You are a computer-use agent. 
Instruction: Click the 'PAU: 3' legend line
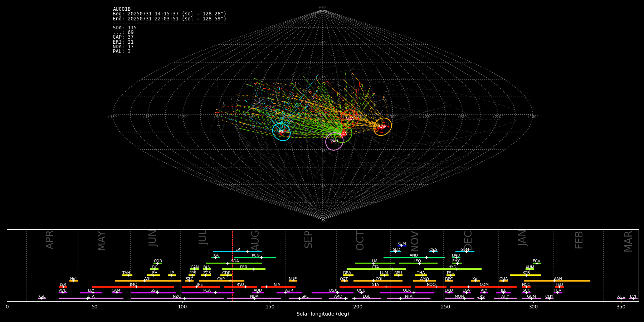122,52
